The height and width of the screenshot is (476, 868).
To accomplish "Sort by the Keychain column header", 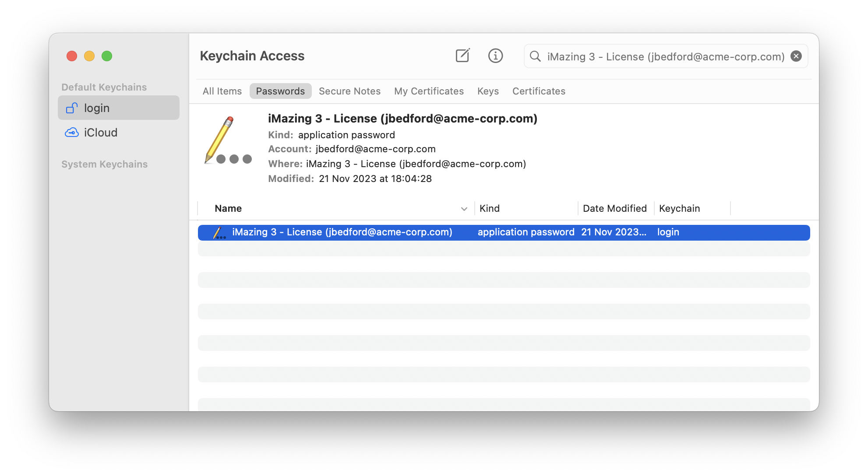I will 679,208.
